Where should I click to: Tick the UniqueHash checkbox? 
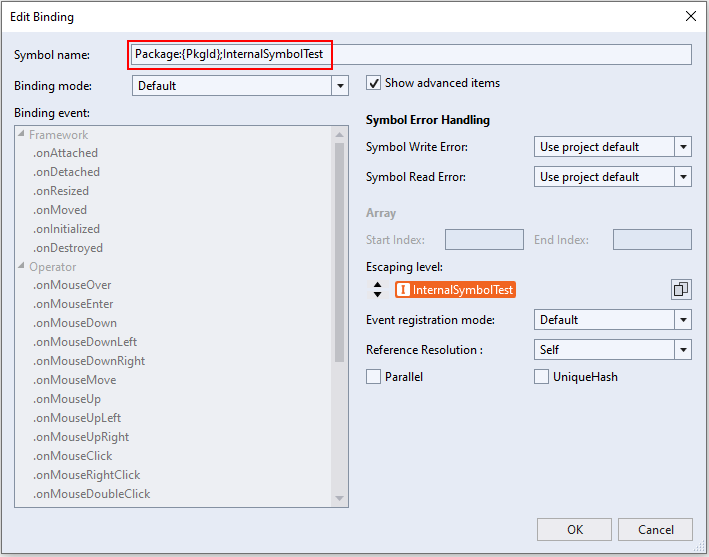pyautogui.click(x=542, y=377)
